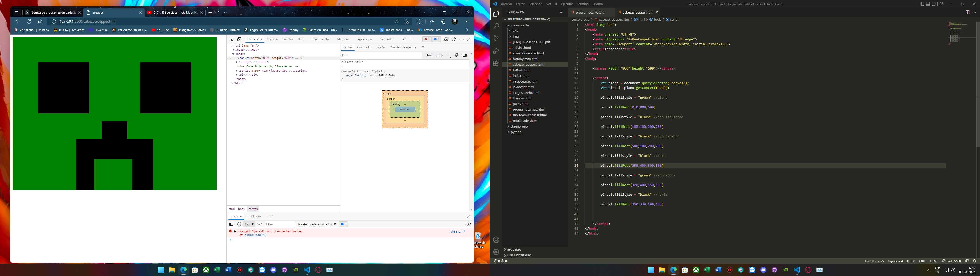This screenshot has height=276, width=980.
Task: Collapse the curso oracle folder
Action: tap(520, 25)
